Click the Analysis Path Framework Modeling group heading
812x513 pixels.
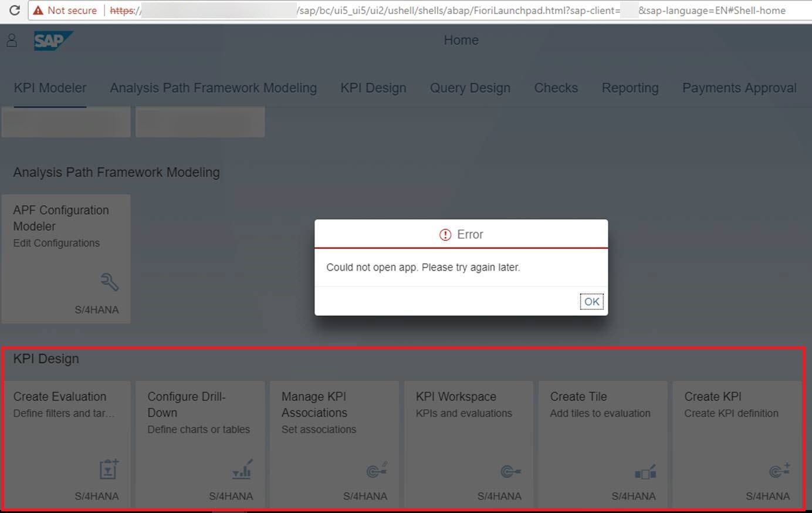(117, 173)
